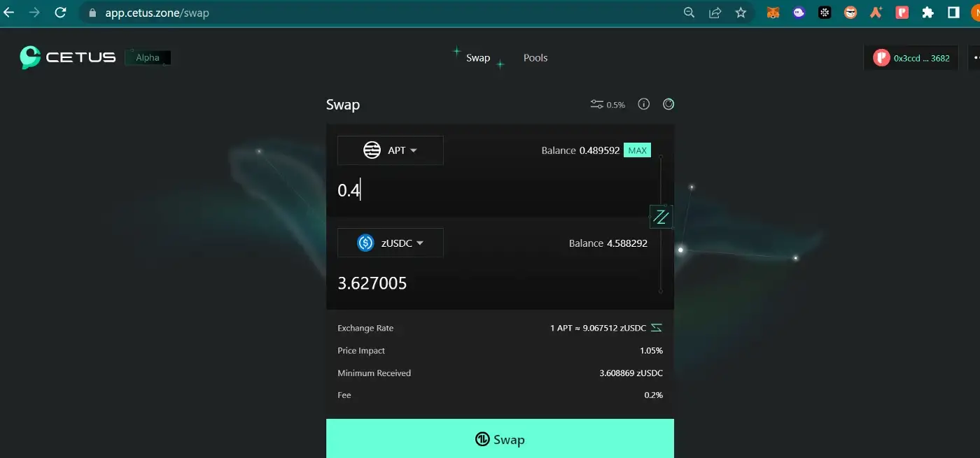
Task: Click the swap info icon
Action: tap(644, 104)
